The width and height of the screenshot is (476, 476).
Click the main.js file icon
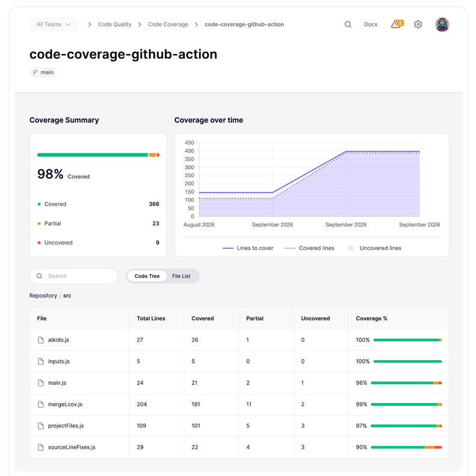41,383
